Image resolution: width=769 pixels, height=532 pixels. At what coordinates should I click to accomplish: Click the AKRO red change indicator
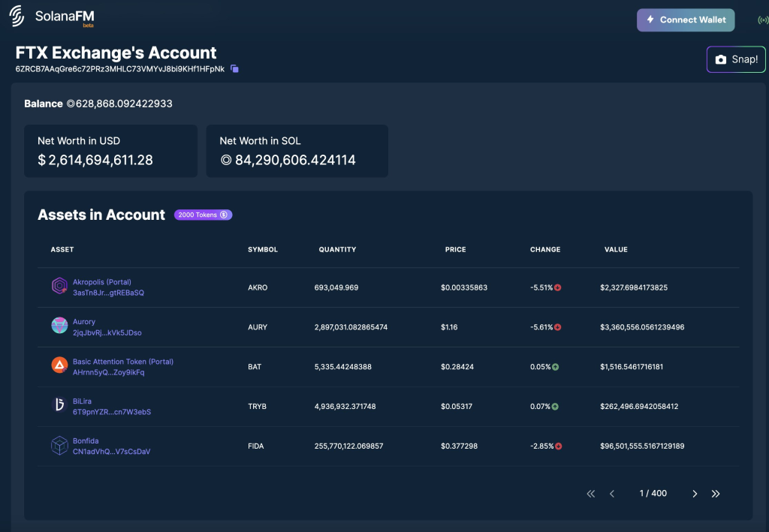[x=558, y=287]
